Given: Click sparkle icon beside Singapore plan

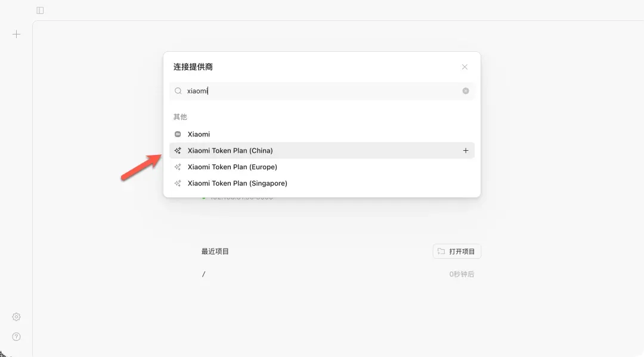Looking at the screenshot, I should (178, 184).
